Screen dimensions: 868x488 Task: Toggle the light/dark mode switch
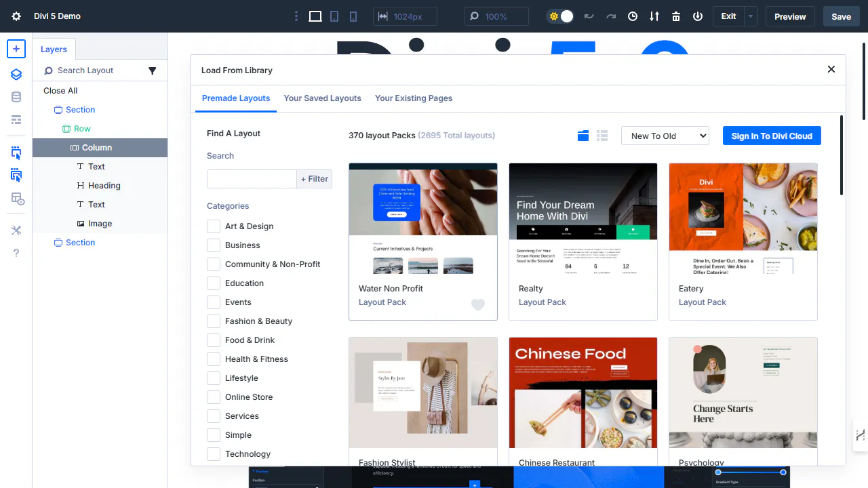pos(561,16)
